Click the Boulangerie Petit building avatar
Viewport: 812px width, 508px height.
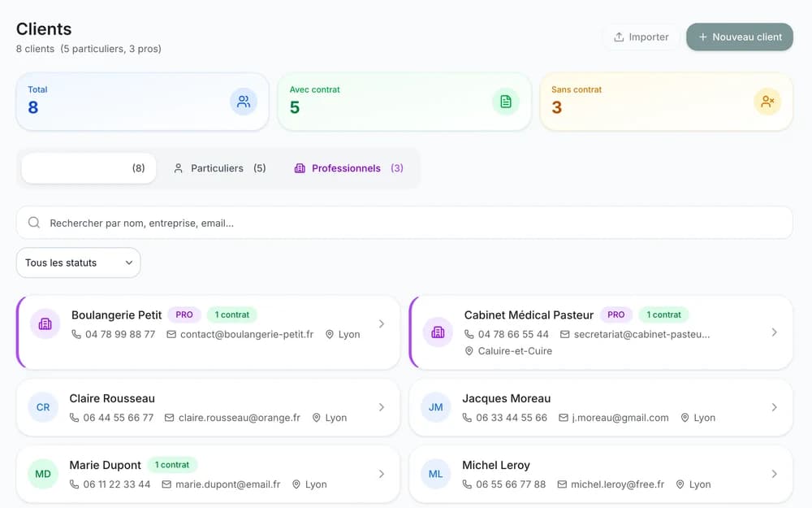(x=45, y=324)
